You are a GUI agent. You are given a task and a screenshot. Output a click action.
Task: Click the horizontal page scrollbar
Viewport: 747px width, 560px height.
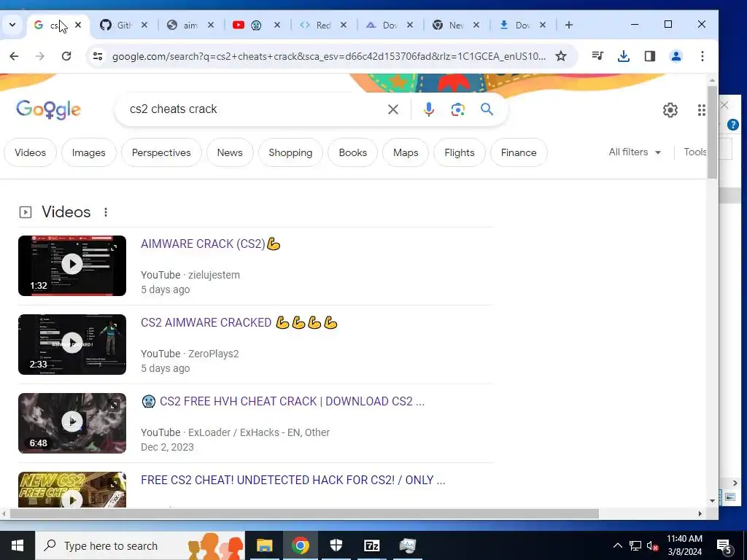click(x=304, y=513)
